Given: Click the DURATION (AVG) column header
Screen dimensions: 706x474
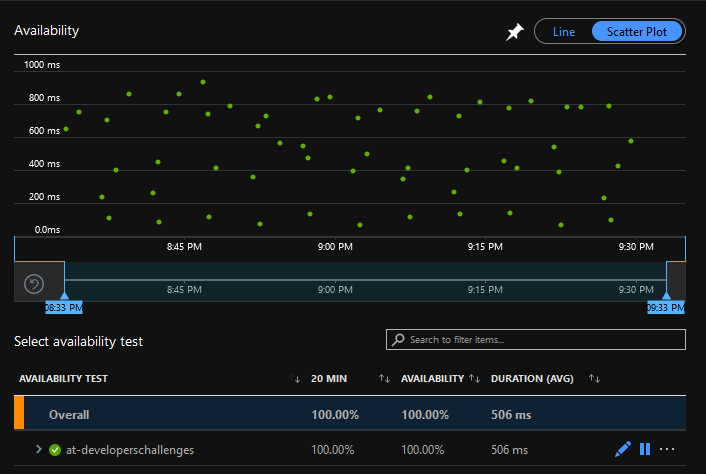Looking at the screenshot, I should click(532, 379).
